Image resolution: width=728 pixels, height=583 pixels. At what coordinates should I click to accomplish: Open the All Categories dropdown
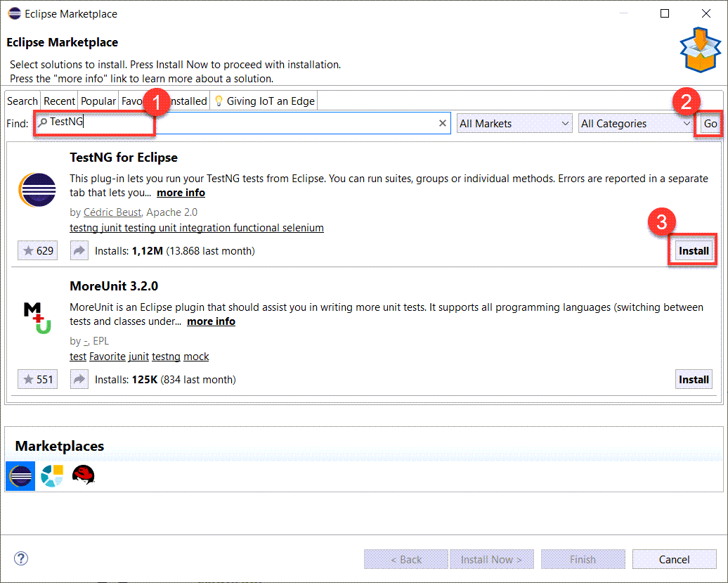pos(636,124)
